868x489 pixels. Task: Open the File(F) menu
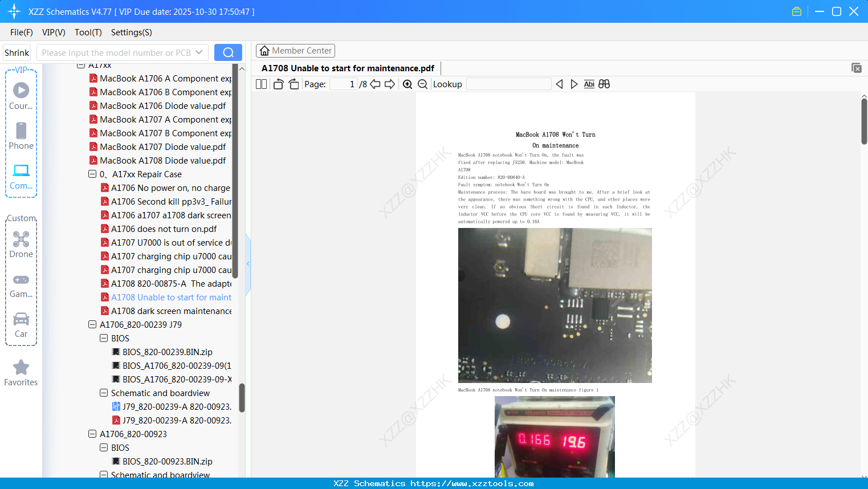point(22,32)
